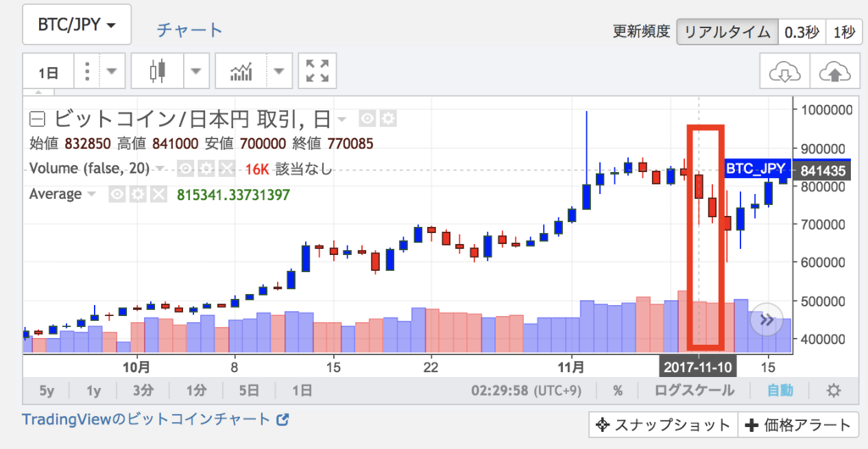The image size is (868, 449).
Task: Open dropdown next to 取引, 日 title
Action: point(342,119)
